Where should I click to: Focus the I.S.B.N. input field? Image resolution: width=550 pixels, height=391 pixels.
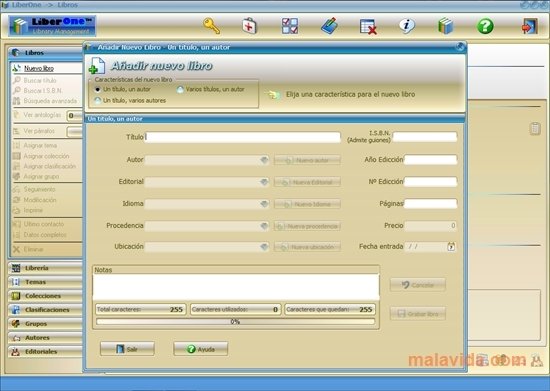coord(425,137)
